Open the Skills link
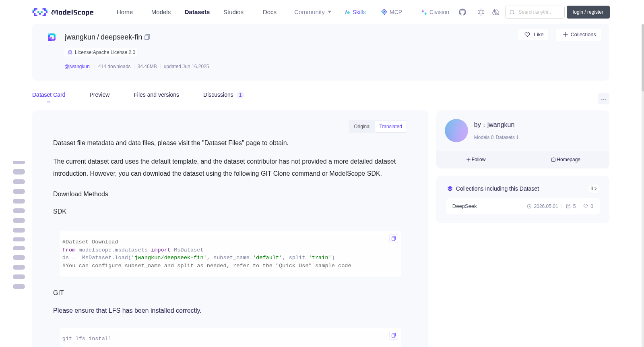 pos(355,12)
